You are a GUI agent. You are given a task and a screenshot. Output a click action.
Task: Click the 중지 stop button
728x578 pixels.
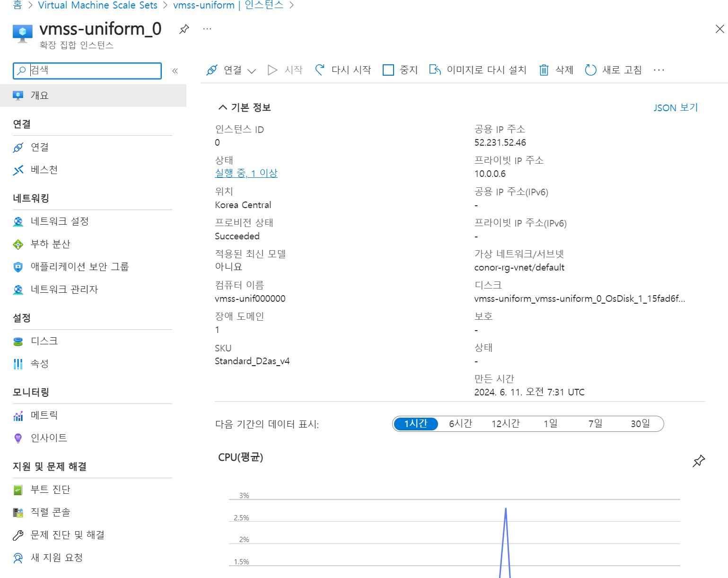click(x=400, y=70)
